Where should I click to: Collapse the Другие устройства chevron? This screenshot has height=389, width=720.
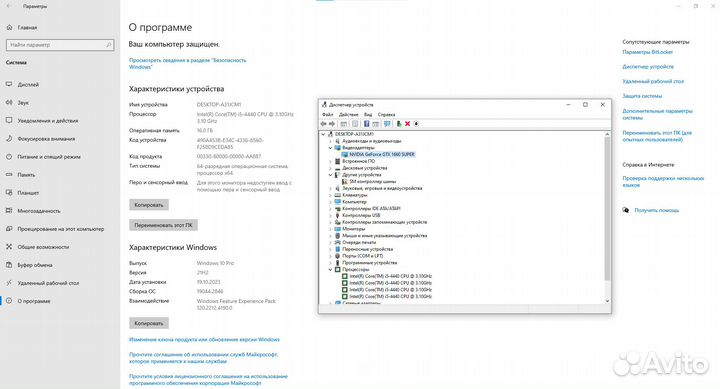(x=330, y=175)
